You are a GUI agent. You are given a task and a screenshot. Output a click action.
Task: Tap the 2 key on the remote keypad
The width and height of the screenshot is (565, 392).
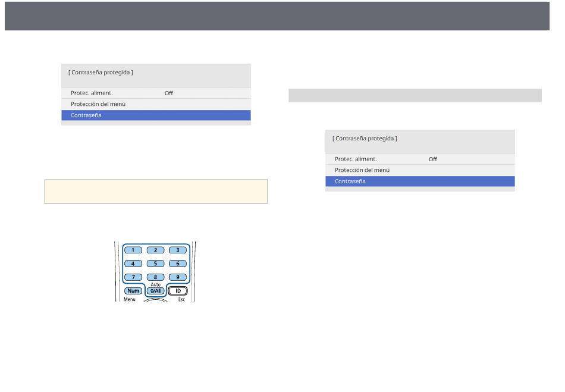pyautogui.click(x=155, y=250)
